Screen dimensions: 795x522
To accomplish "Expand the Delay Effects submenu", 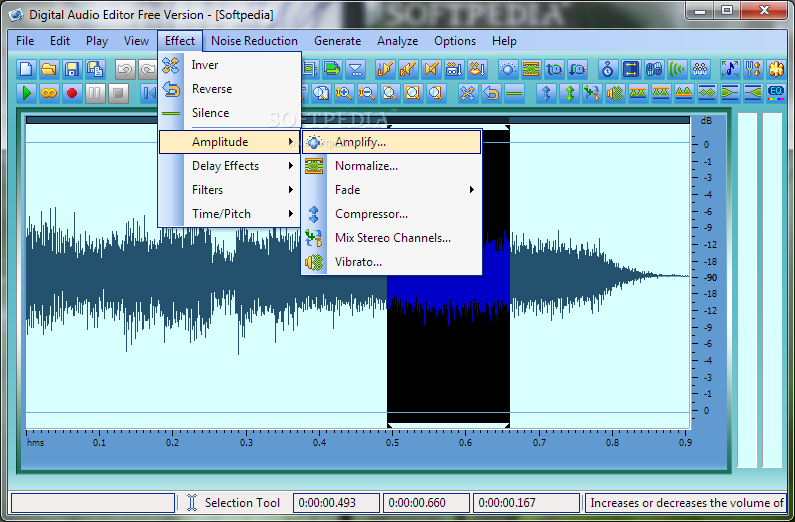I will [230, 166].
